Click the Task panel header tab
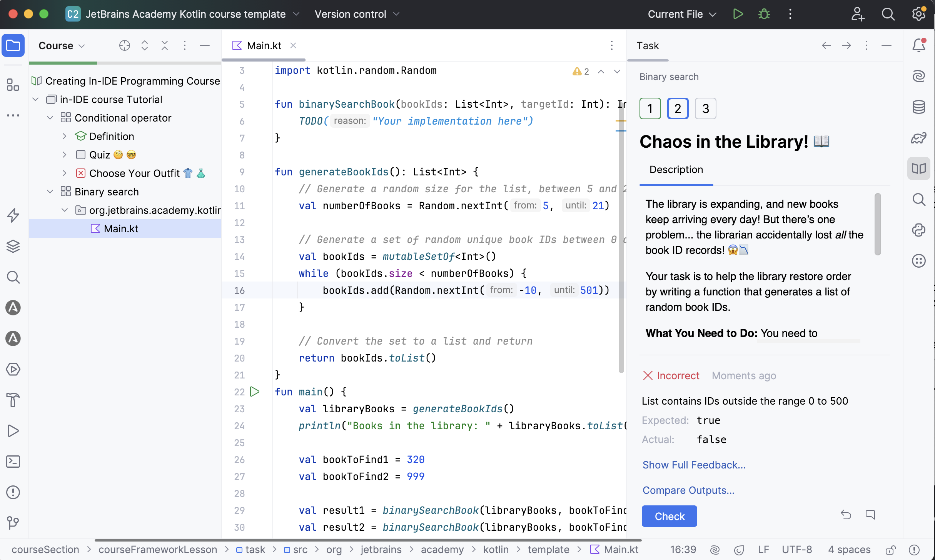This screenshot has width=935, height=560. pyautogui.click(x=648, y=46)
